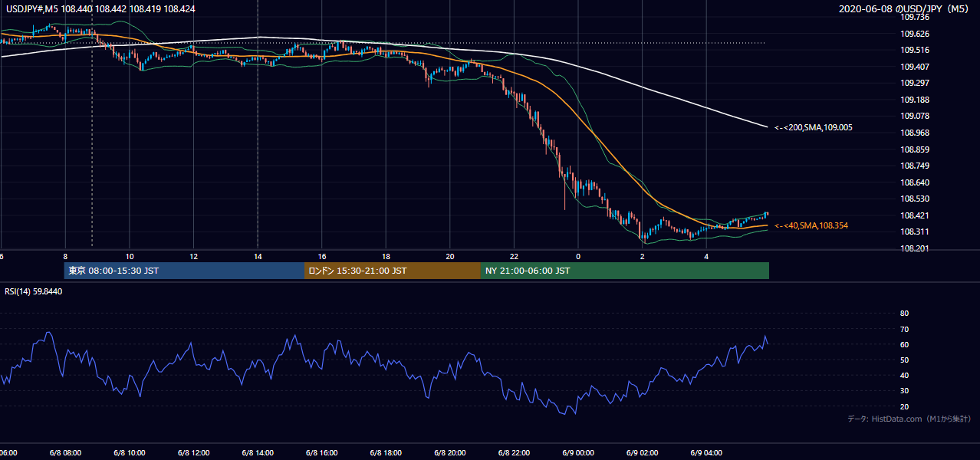Image resolution: width=980 pixels, height=460 pixels.
Task: Click hour label 18 under the price chart
Action: click(x=386, y=256)
